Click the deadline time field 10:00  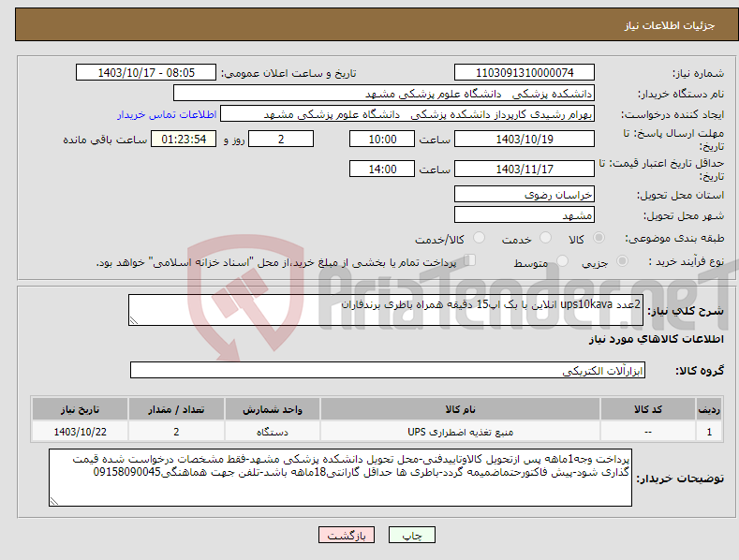pyautogui.click(x=382, y=139)
